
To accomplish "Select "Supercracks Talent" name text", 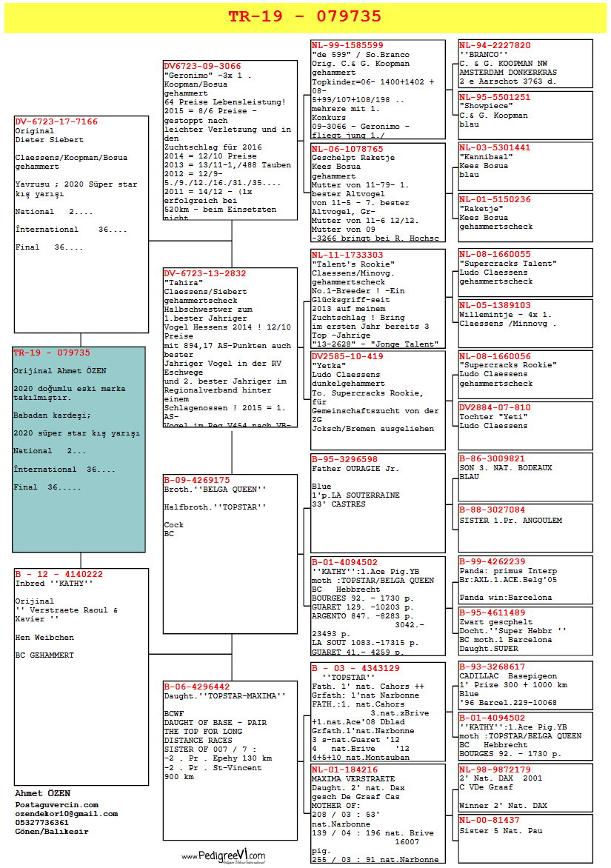I will point(508,264).
